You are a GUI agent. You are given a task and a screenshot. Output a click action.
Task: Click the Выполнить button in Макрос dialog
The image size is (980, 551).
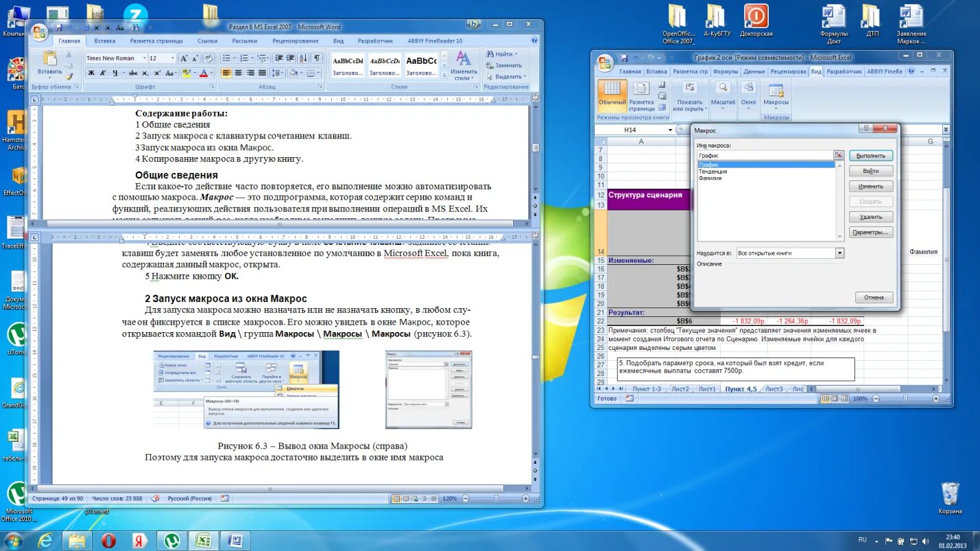[x=871, y=156]
